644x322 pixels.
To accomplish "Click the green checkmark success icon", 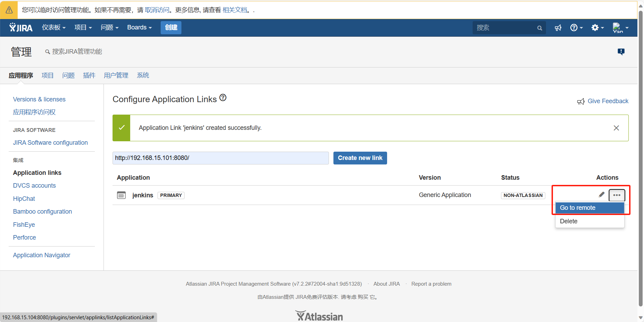I will (x=122, y=128).
